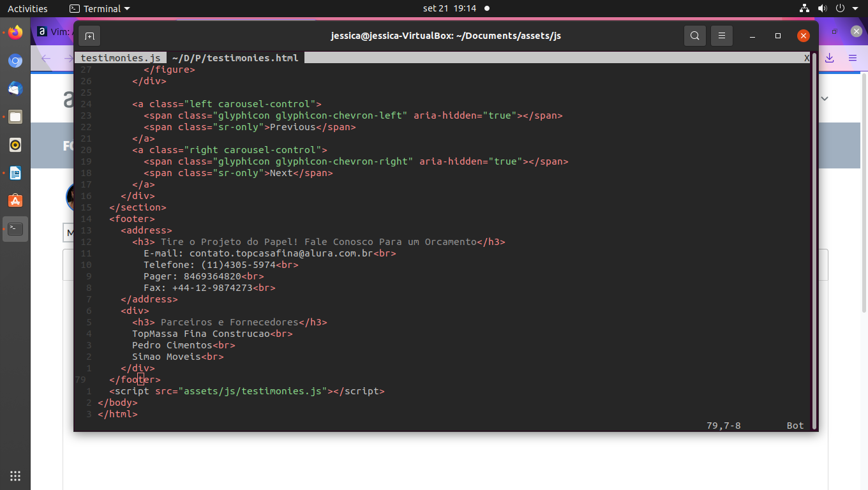Click the 'assets/js/testimonies.js' script source
The image size is (868, 490).
(x=252, y=391)
